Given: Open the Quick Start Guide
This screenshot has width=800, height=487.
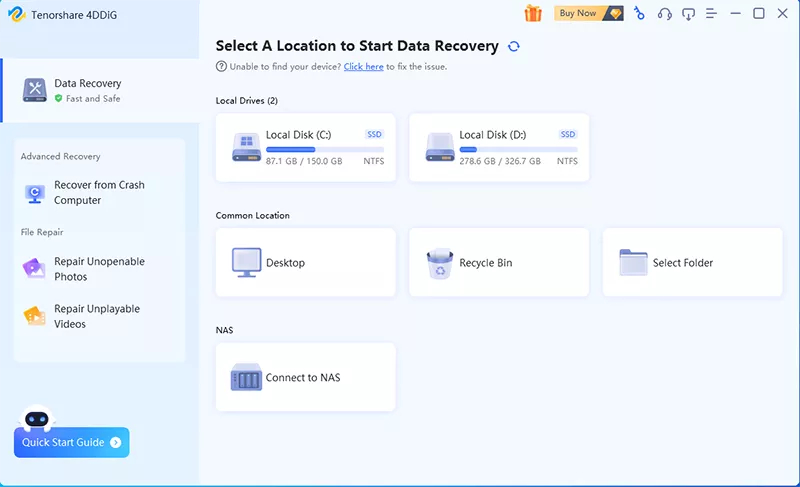Looking at the screenshot, I should click(71, 442).
